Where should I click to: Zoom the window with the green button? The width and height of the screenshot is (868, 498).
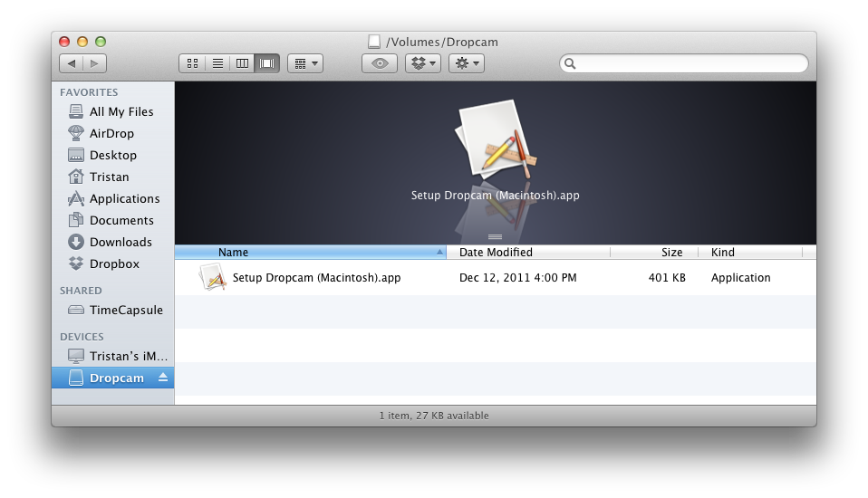click(101, 42)
